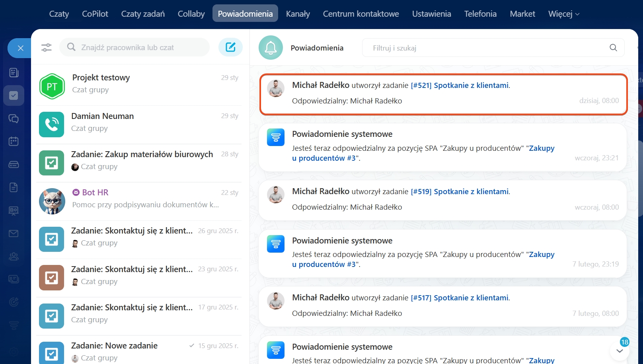The image size is (643, 364).
Task: Click the compose new chat icon
Action: pyautogui.click(x=230, y=47)
